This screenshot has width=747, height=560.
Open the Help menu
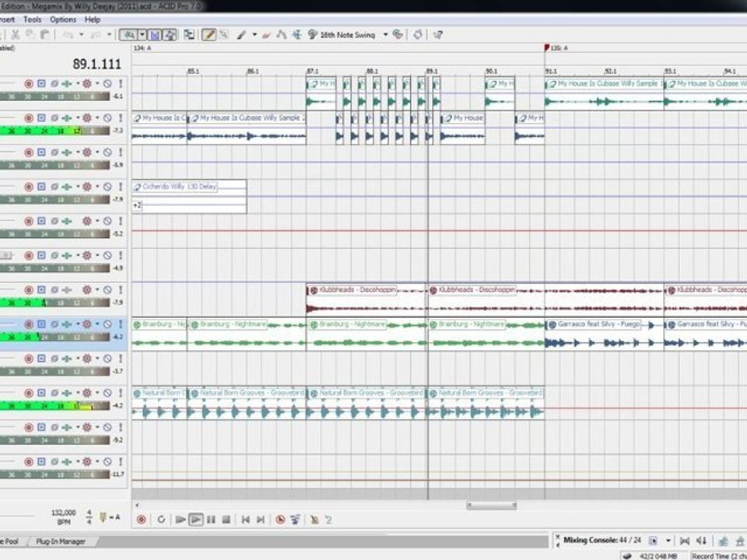93,19
